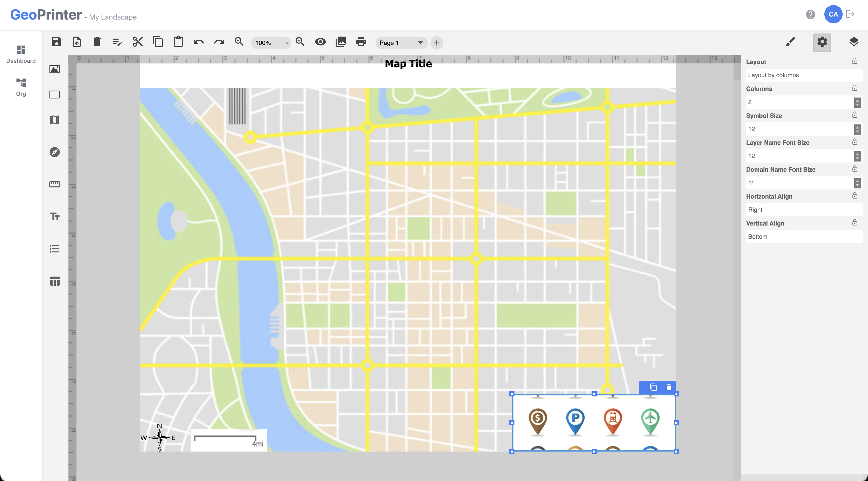This screenshot has width=868, height=481.
Task: Toggle the lock next to Symbol Size
Action: (855, 115)
